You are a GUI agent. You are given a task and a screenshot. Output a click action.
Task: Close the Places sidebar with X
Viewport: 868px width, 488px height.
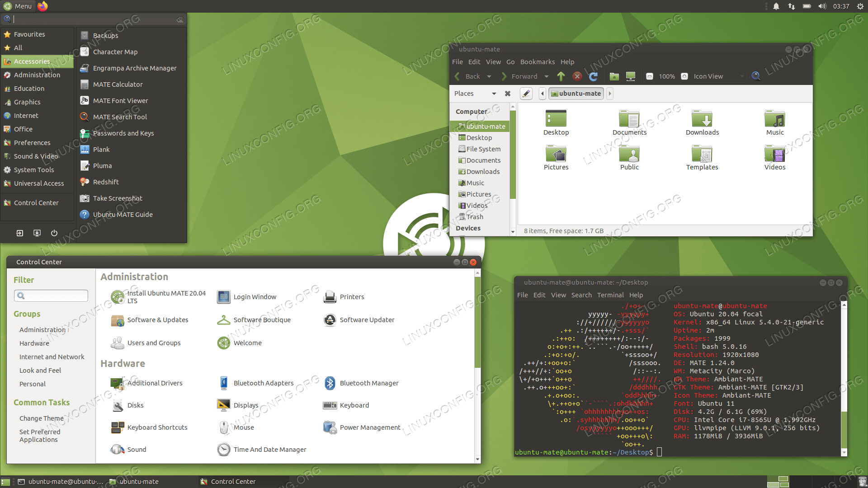[508, 94]
